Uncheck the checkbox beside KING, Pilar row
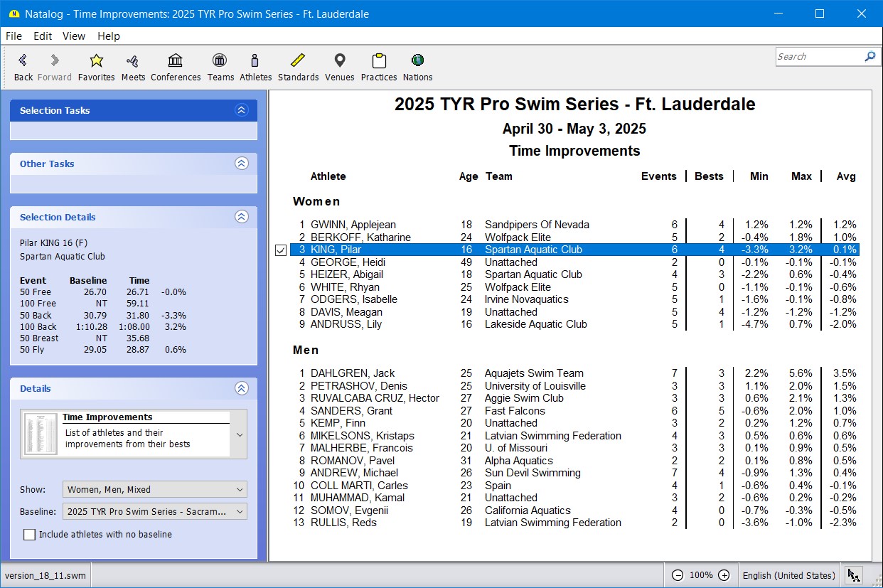 click(x=281, y=250)
